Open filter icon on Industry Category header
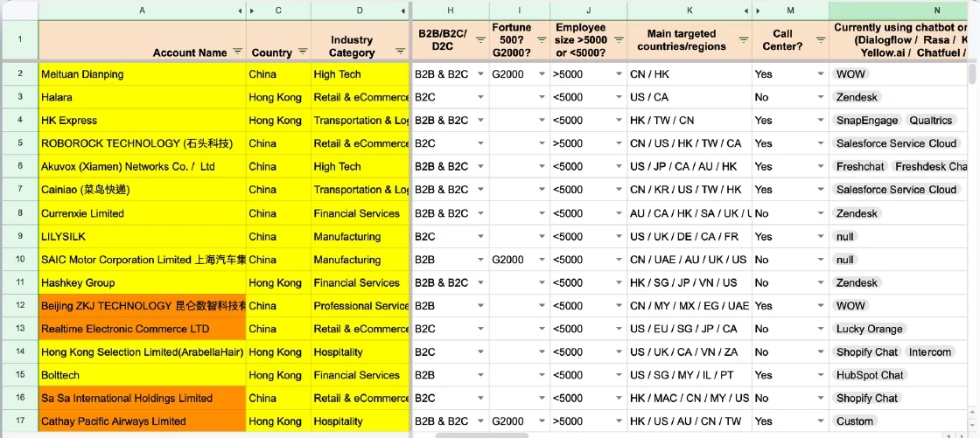 coord(400,52)
